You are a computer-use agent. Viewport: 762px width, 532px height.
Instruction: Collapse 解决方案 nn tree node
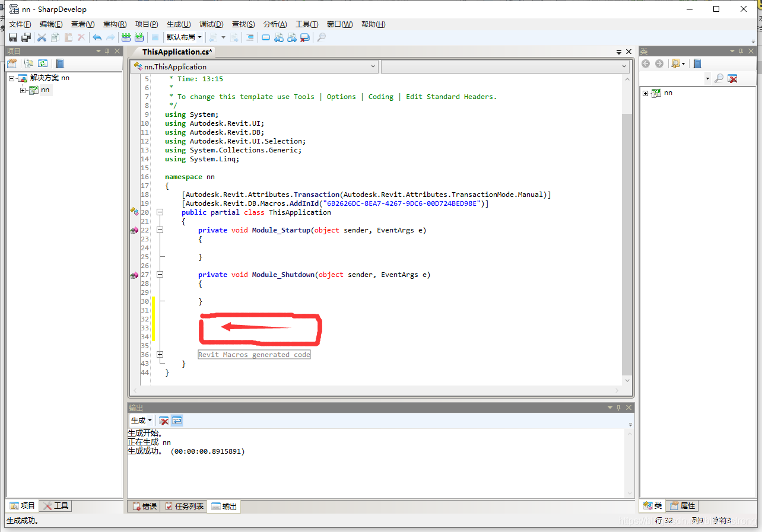12,78
